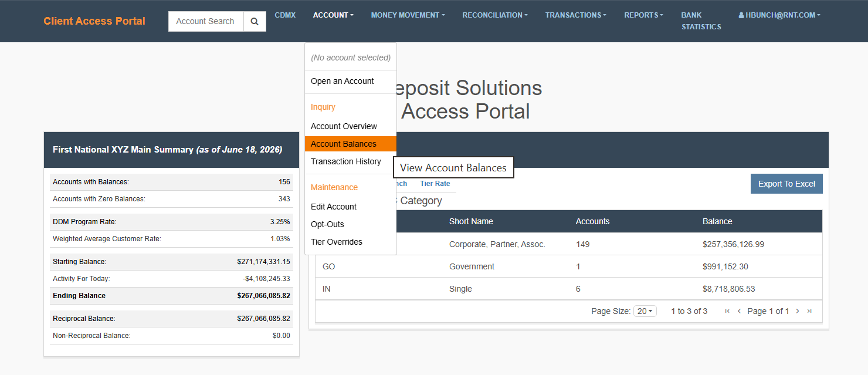Switch to the Tier Rate tab

435,184
